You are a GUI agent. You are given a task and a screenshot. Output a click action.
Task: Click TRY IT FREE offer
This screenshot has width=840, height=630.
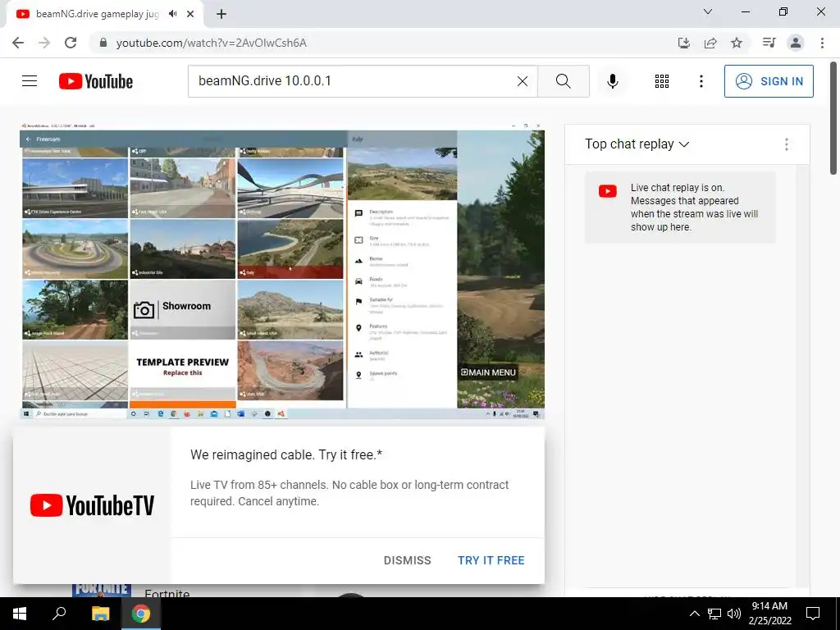pyautogui.click(x=491, y=560)
